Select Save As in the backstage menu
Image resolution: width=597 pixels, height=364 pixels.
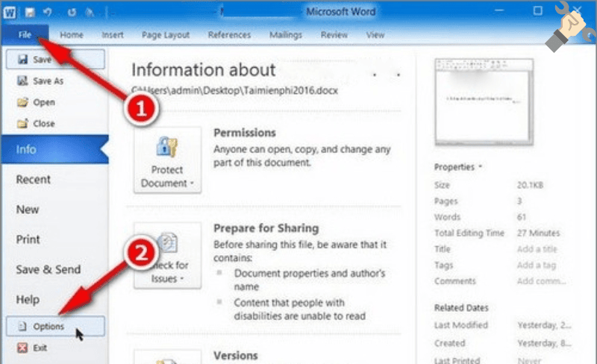tap(48, 81)
